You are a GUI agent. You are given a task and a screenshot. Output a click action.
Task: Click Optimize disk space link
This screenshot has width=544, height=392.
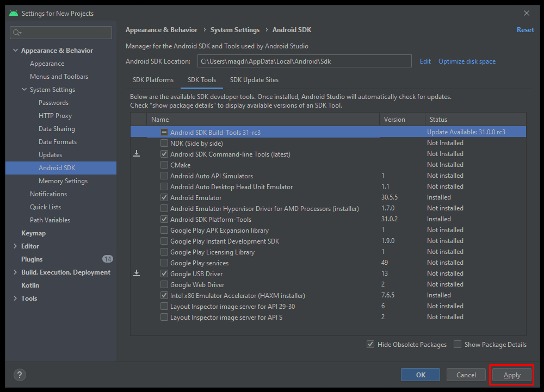[467, 61]
